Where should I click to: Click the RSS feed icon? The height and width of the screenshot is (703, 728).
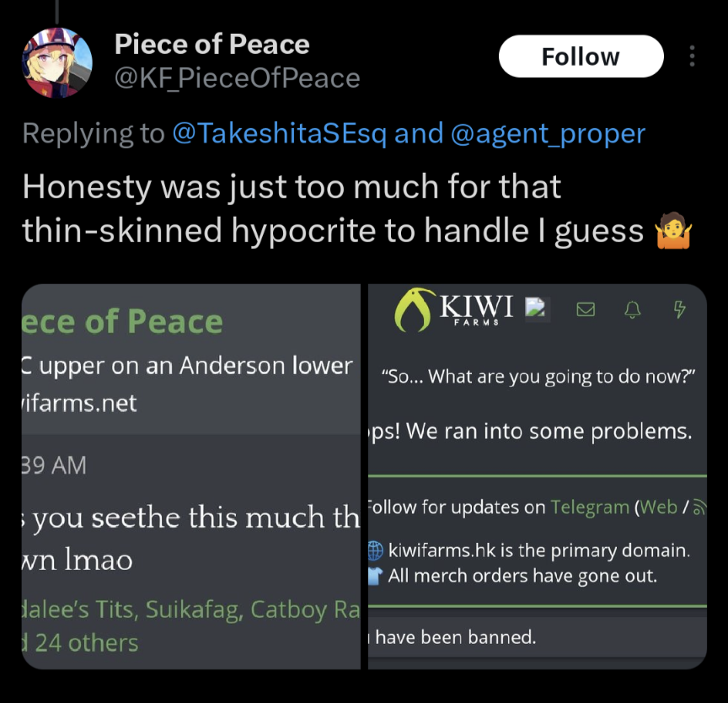click(699, 507)
